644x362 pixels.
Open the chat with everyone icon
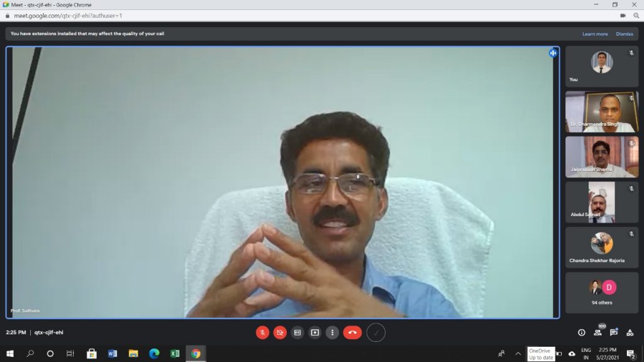[614, 332]
